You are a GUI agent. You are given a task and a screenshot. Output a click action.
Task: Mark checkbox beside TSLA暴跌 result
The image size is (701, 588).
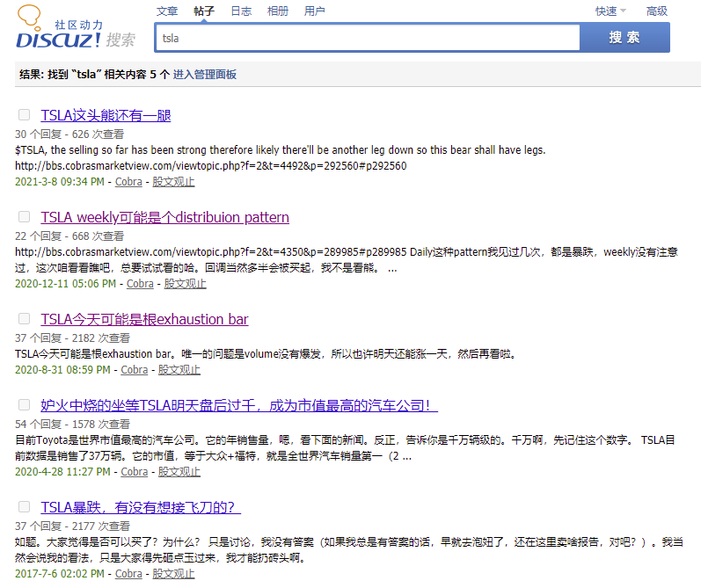coord(25,506)
